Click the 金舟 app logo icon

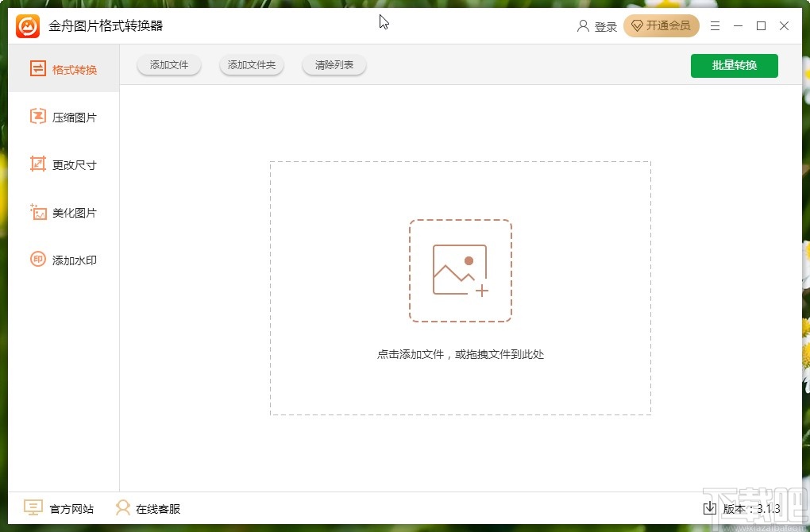[x=25, y=25]
